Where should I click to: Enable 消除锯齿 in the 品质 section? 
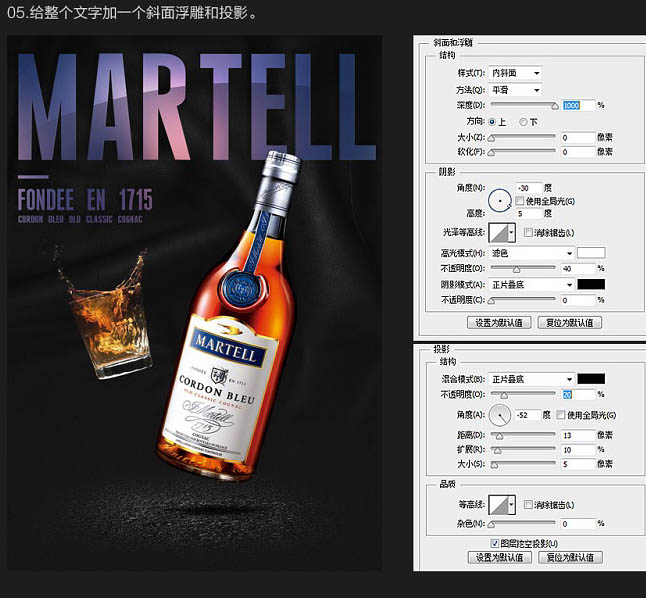tap(528, 504)
